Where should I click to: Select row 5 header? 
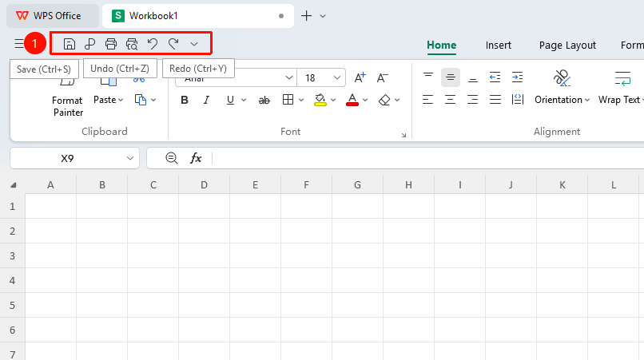tap(12, 305)
